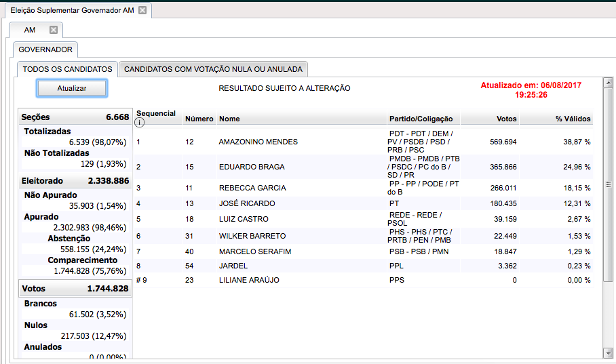The height and width of the screenshot is (364, 616).
Task: Click the scrollbar down arrow
Action: (608, 352)
